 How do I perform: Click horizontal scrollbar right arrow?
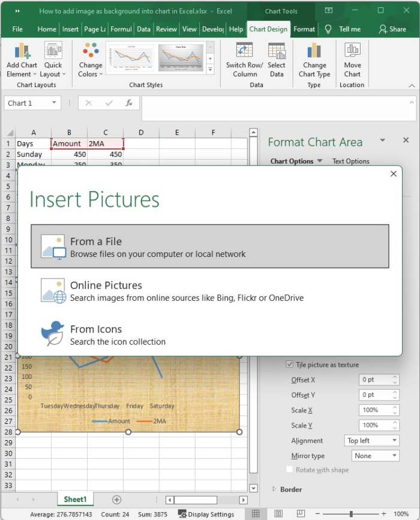243,500
